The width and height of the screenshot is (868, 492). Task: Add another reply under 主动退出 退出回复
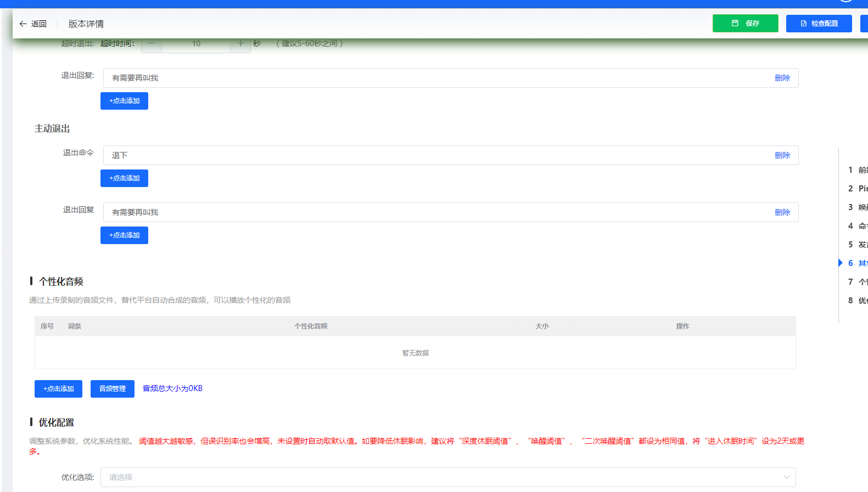pos(124,235)
